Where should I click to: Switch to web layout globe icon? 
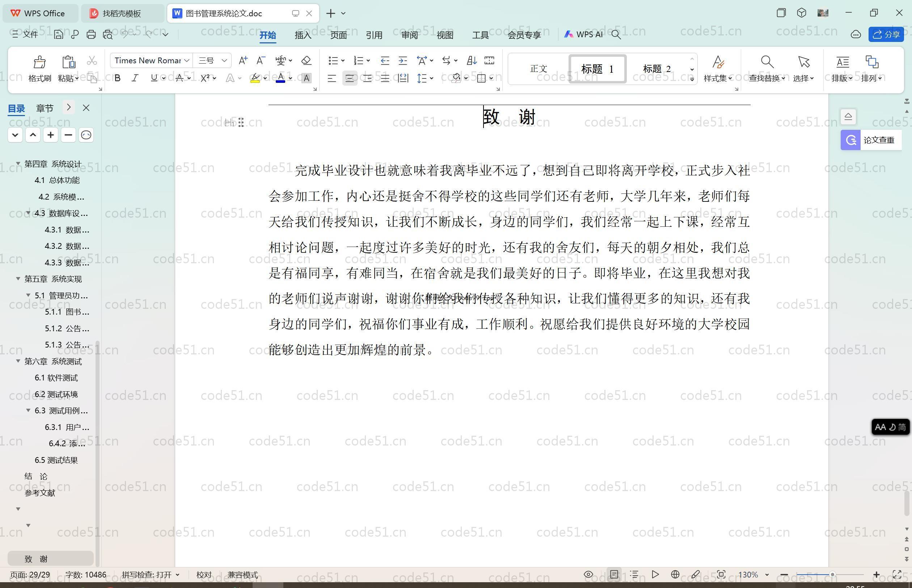675,575
